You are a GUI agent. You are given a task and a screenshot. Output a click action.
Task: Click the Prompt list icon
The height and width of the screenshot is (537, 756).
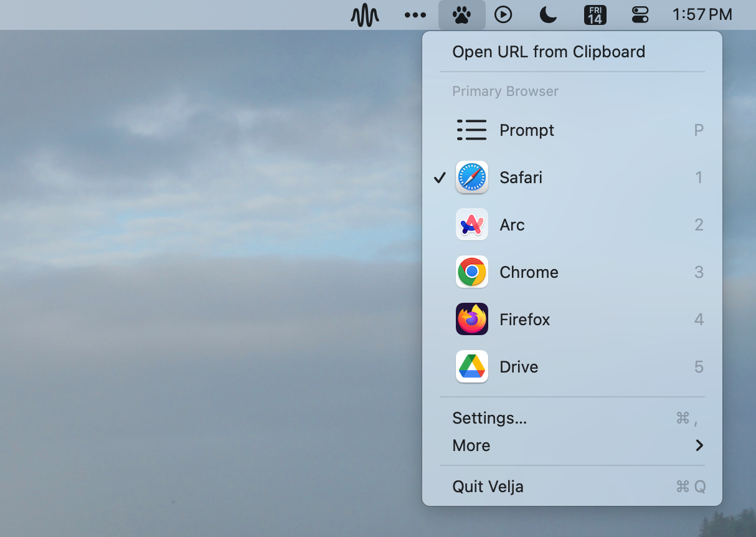tap(471, 130)
